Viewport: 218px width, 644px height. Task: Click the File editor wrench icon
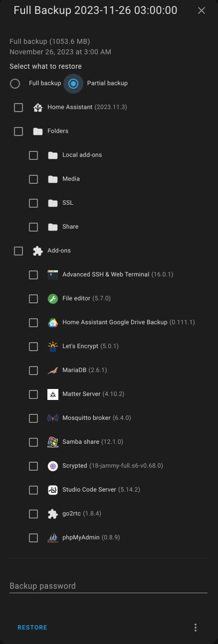[x=53, y=298]
